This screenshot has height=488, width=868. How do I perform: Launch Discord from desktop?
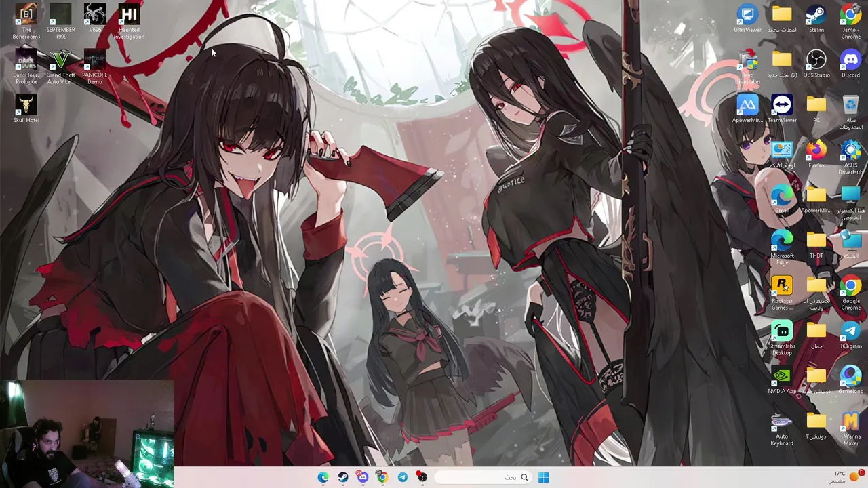pos(850,64)
